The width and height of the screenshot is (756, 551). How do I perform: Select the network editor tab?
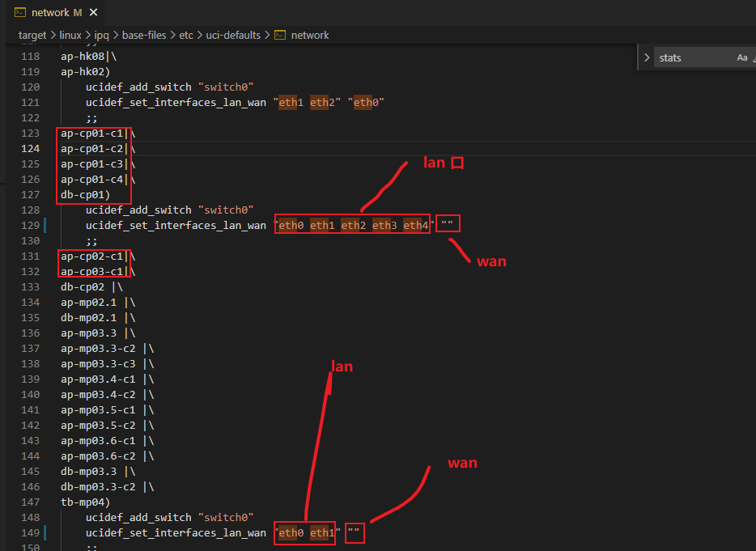[x=54, y=12]
